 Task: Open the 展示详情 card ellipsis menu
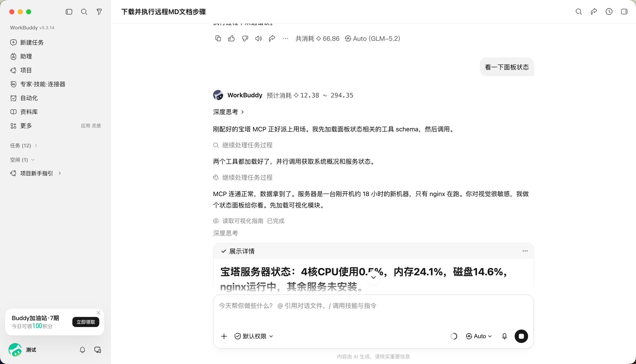(x=525, y=251)
